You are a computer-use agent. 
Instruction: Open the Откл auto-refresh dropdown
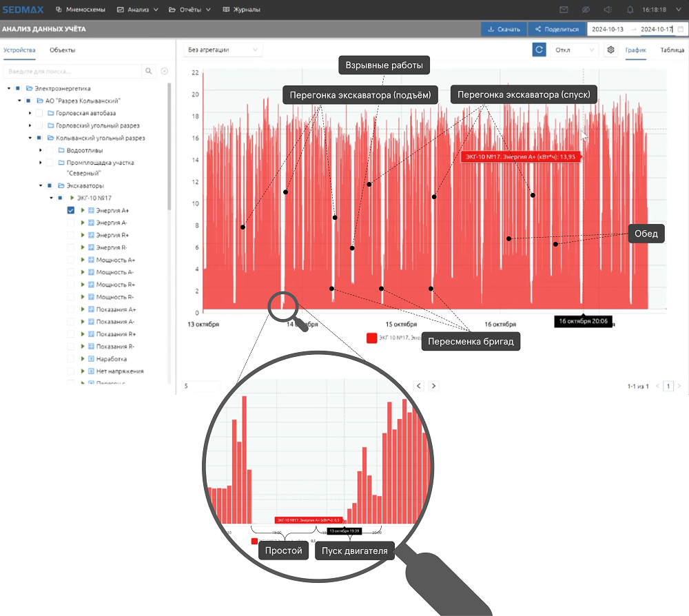(x=575, y=50)
